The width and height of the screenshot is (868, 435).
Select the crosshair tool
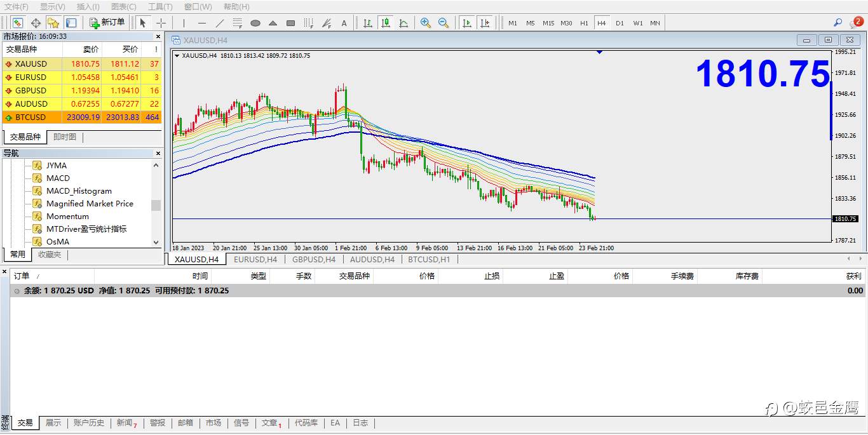[161, 23]
